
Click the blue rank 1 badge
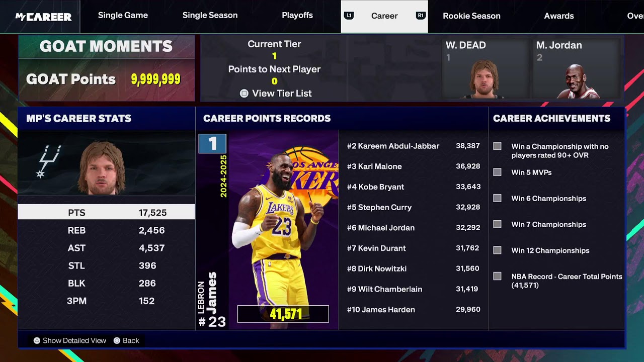point(212,144)
